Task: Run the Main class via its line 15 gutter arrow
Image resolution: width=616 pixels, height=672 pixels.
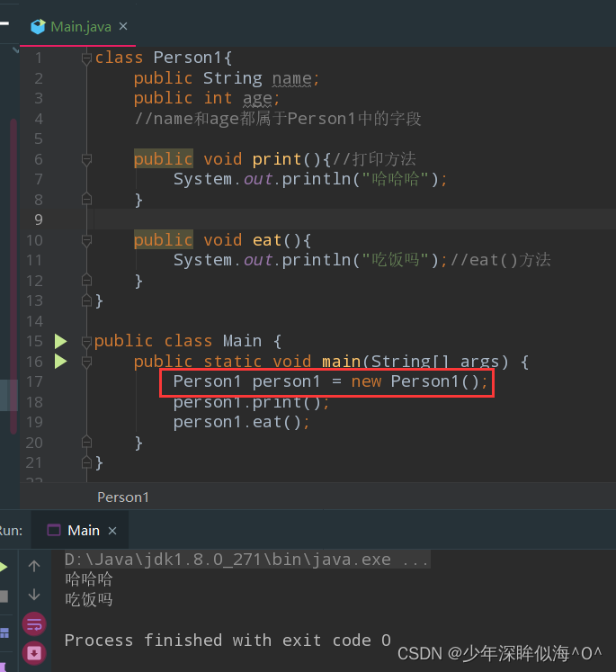Action: 60,342
